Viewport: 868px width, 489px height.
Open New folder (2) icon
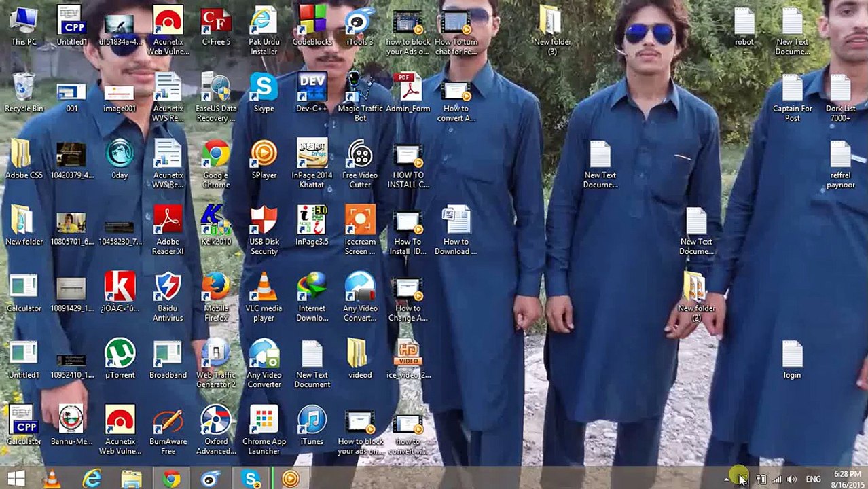pos(696,298)
